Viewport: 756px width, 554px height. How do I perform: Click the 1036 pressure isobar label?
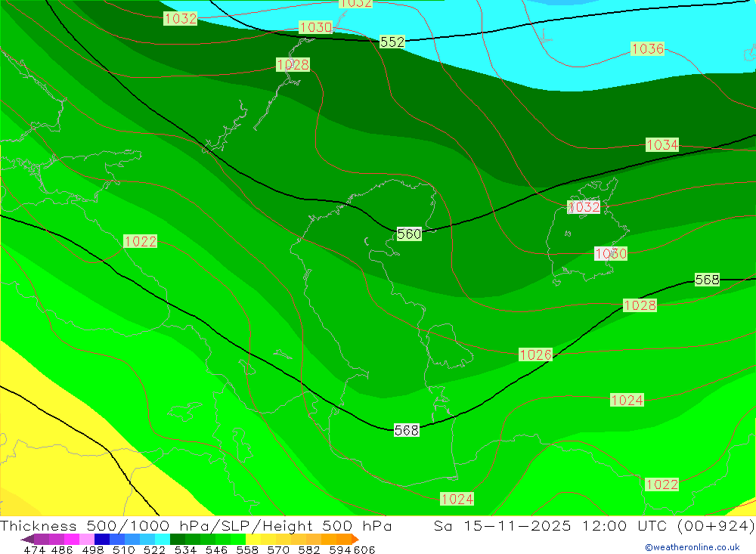(x=648, y=48)
